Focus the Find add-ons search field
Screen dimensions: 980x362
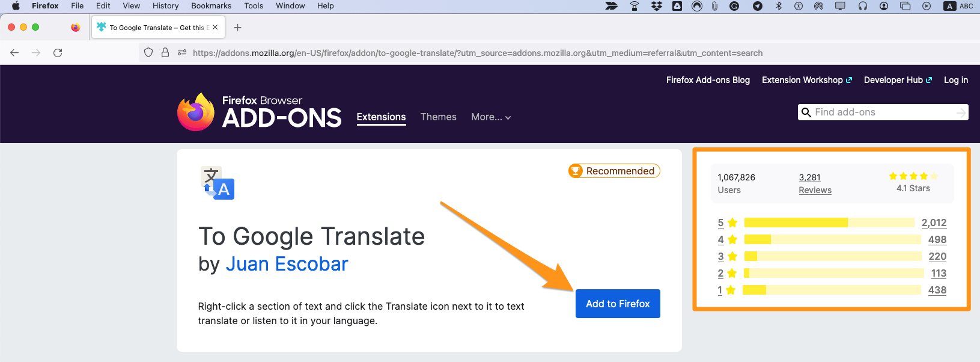pos(883,112)
